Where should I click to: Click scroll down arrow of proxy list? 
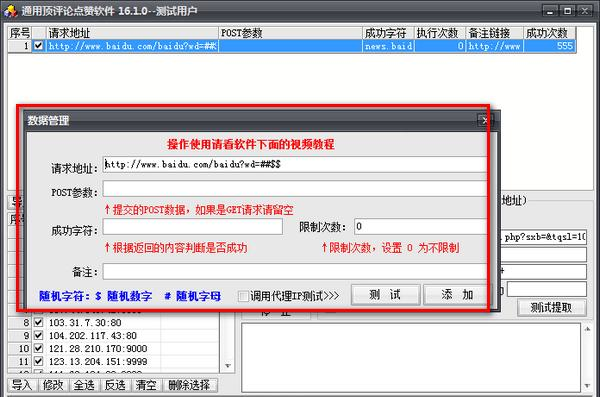(228, 366)
